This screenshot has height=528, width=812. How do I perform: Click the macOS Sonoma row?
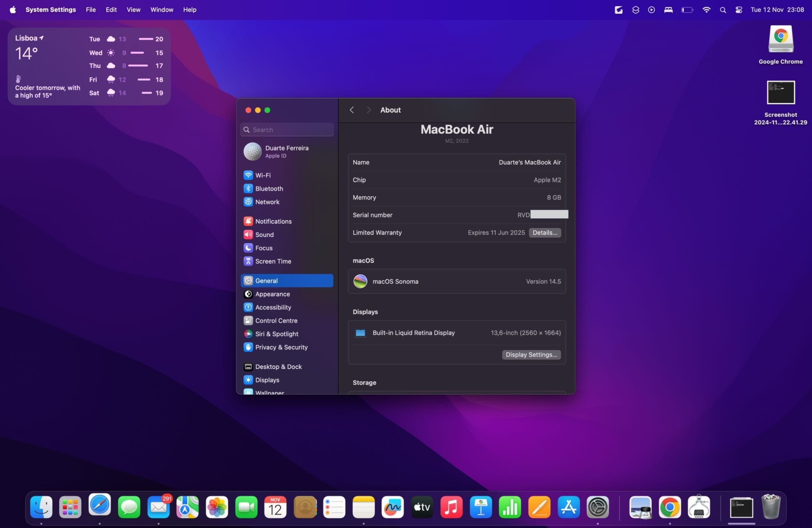tap(457, 282)
